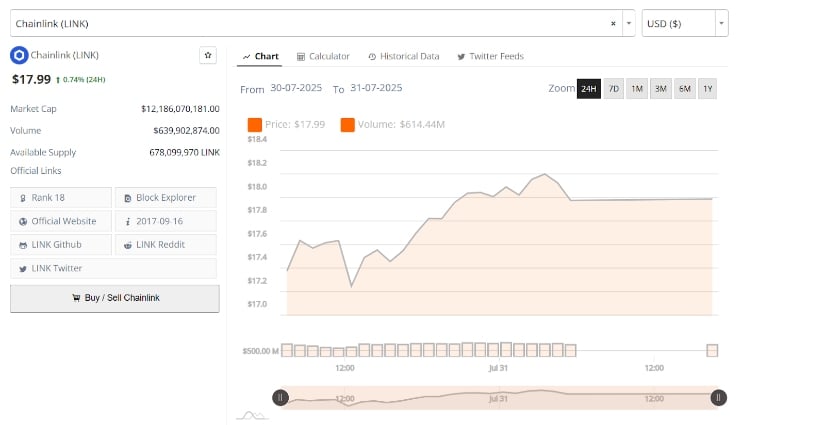Screen dimensions: 825x425
Task: Open the Block Explorer link
Action: (x=166, y=198)
